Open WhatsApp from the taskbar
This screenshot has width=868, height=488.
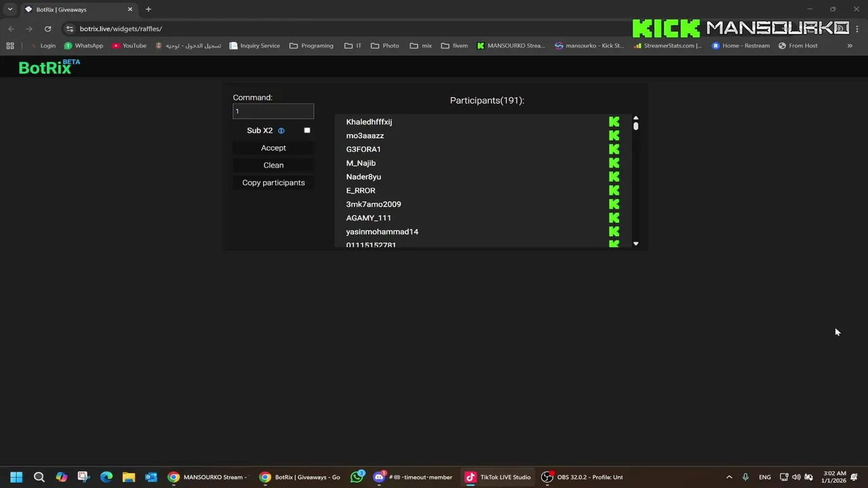tap(357, 477)
